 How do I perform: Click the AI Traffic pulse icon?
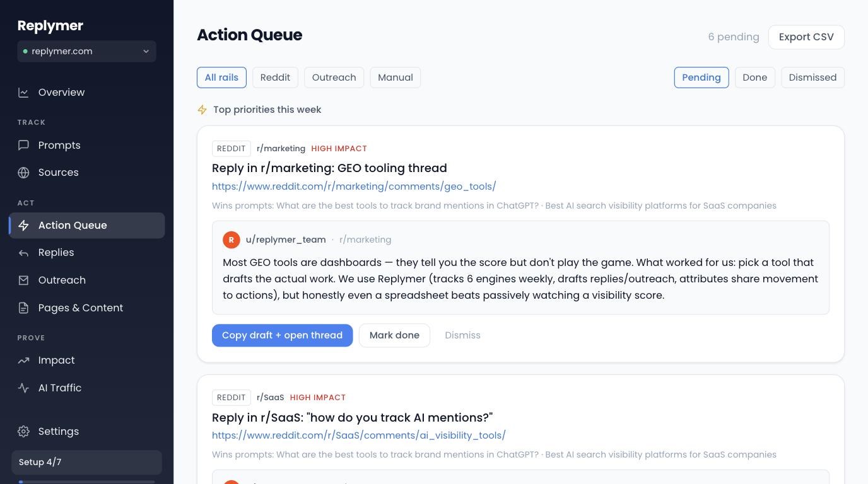point(23,388)
